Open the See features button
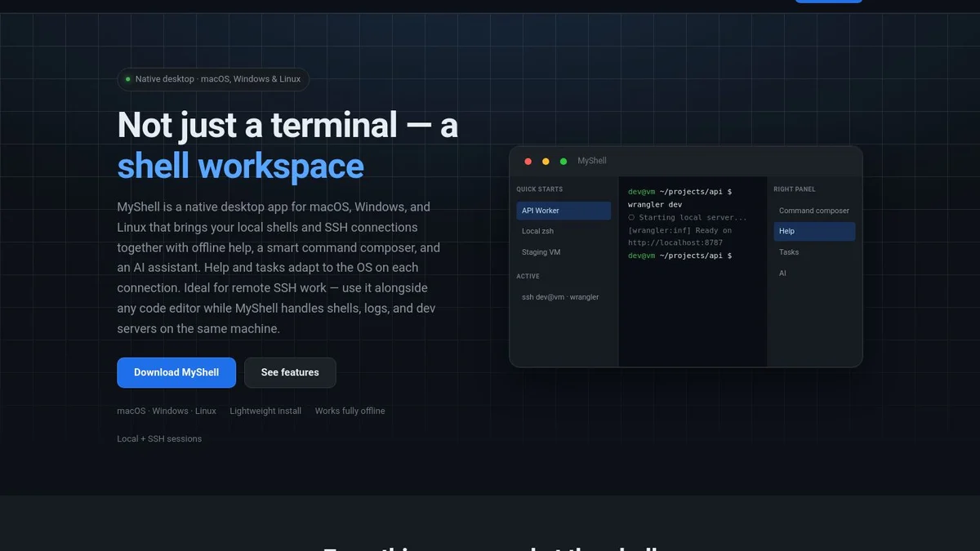This screenshot has height=551, width=980. 290,372
